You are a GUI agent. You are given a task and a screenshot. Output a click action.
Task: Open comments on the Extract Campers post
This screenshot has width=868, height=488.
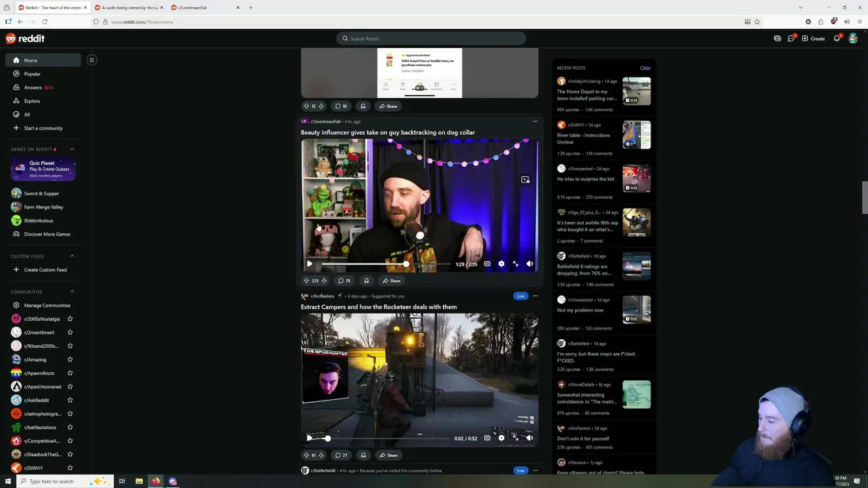341,455
